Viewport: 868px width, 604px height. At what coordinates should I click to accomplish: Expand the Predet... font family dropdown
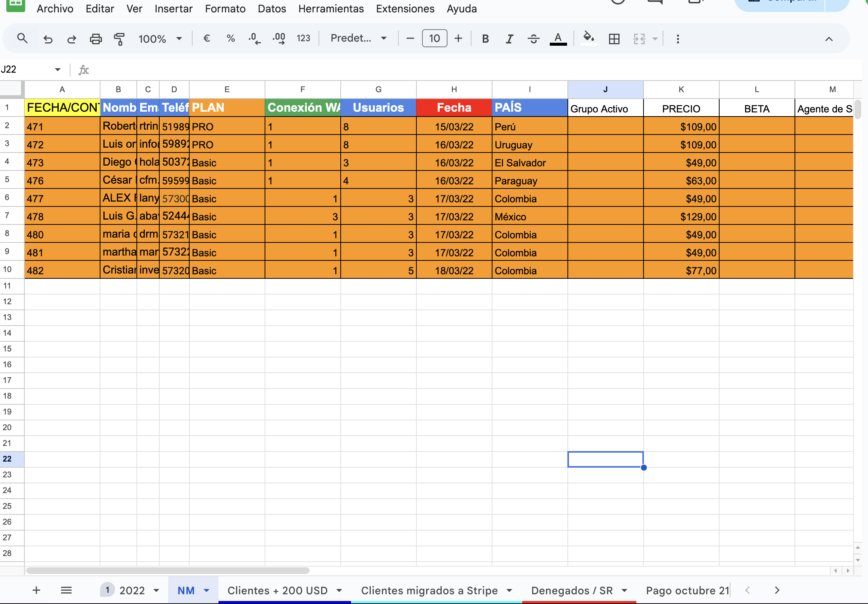[358, 38]
